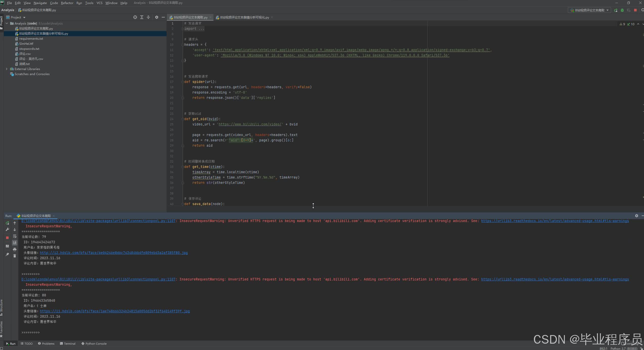
Task: Open the Terminal tool window
Action: (68, 344)
